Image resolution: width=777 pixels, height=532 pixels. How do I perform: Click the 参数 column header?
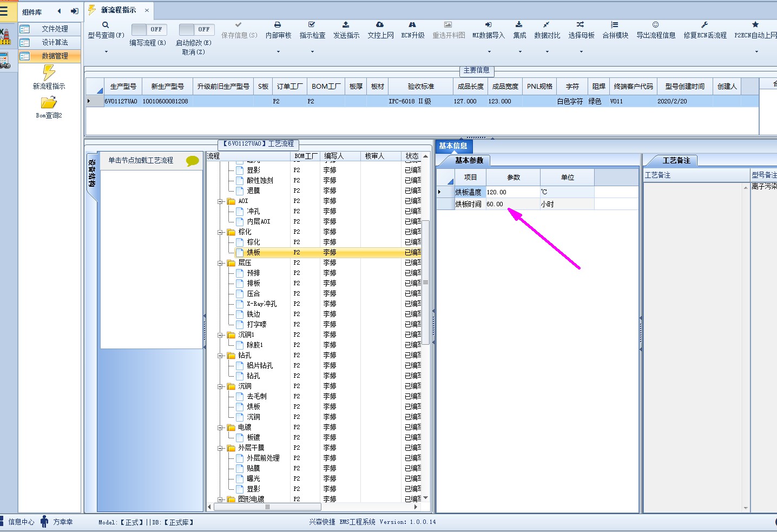pos(513,178)
